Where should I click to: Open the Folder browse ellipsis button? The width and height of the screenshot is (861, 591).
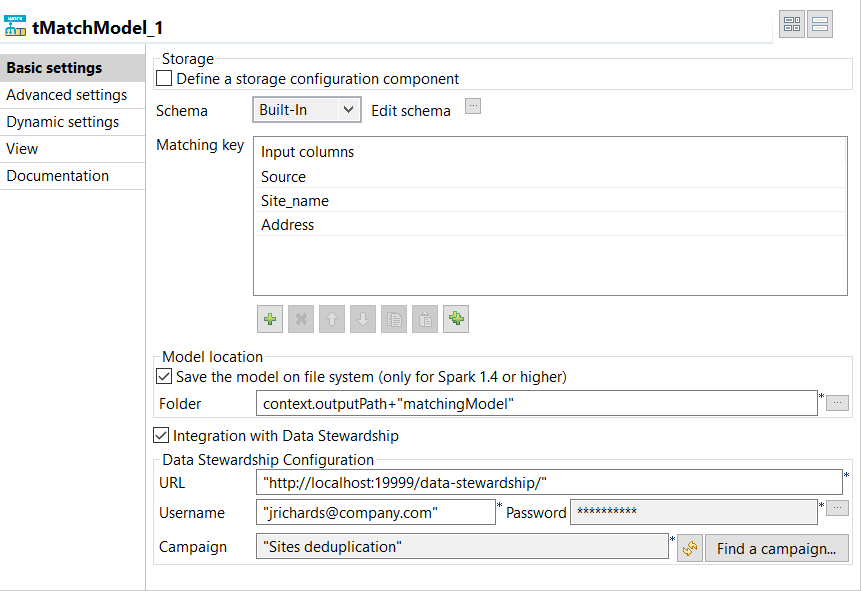click(838, 403)
